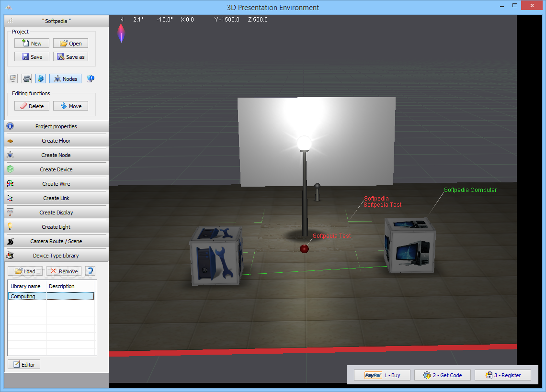The height and width of the screenshot is (392, 546).
Task: Click the PayPal 1 - Buy button
Action: 382,375
